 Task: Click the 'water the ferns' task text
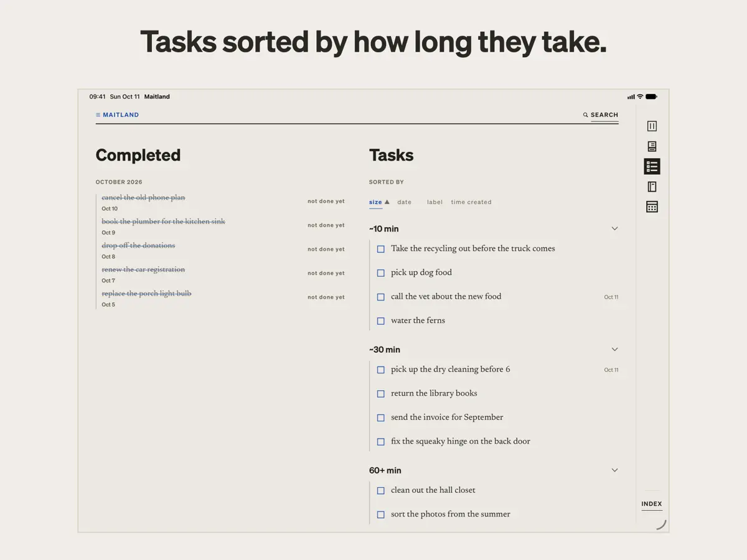click(x=418, y=321)
